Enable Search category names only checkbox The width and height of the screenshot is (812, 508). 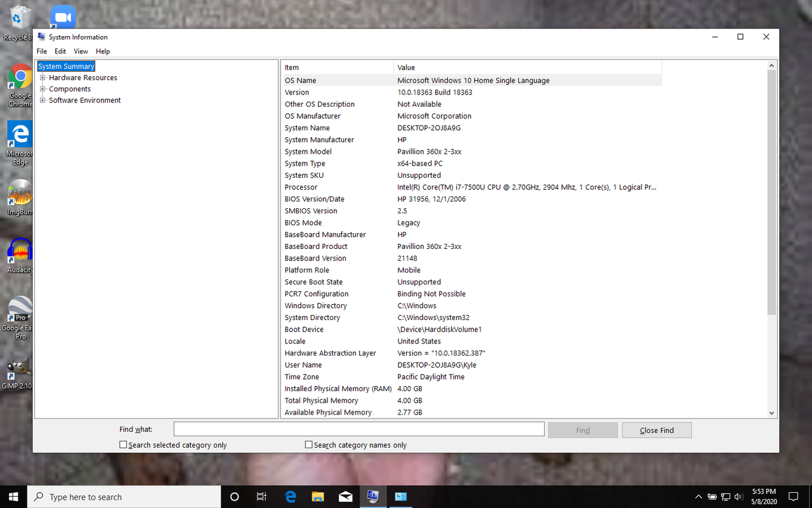click(x=309, y=445)
